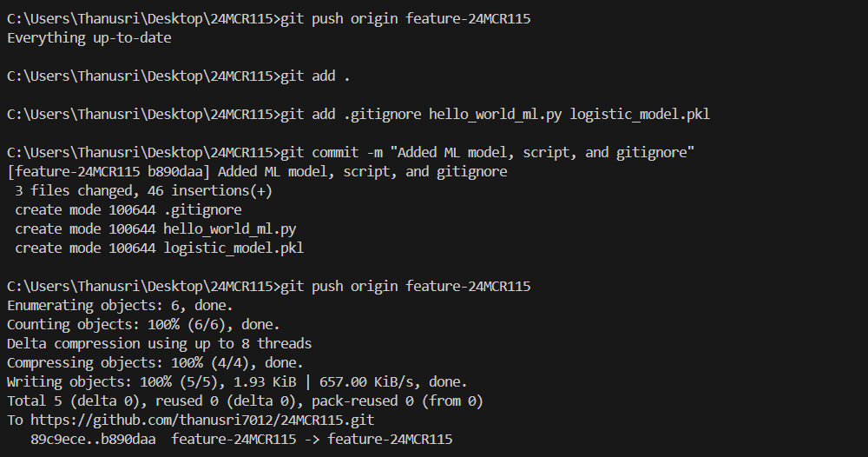This screenshot has width=868, height=457.
Task: Click the "Writing objects" 657.00 KiB/s line
Action: pyautogui.click(x=238, y=381)
